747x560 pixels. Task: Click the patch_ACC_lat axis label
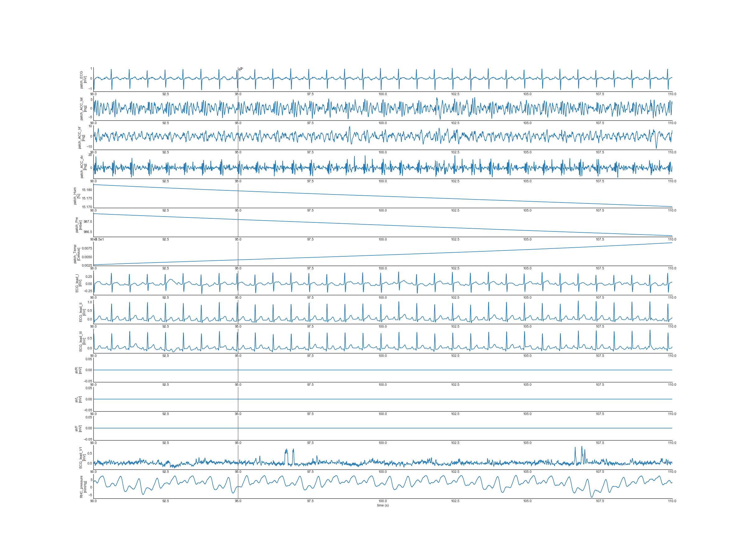(83, 109)
